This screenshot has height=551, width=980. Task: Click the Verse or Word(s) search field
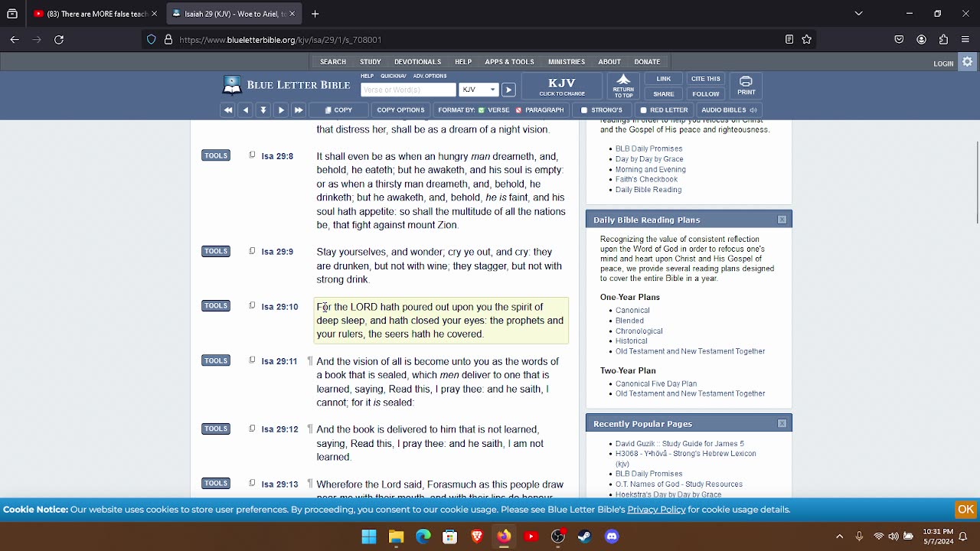(408, 90)
